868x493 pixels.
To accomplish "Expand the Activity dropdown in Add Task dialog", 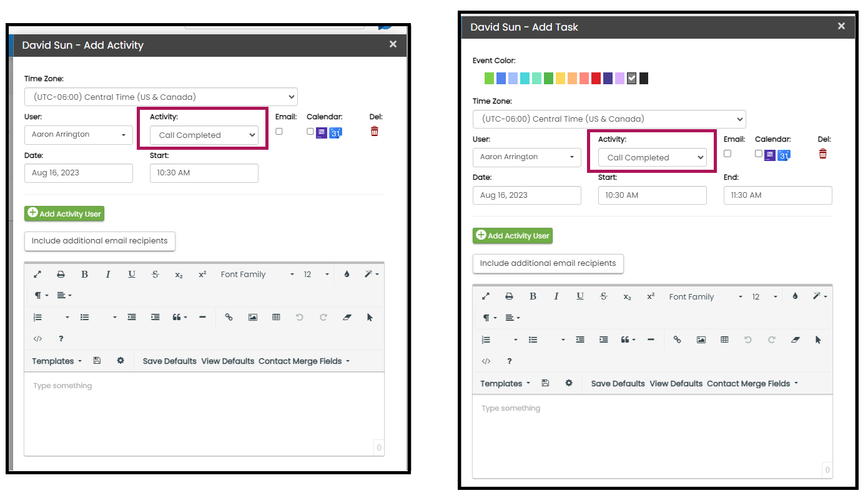I will point(652,158).
